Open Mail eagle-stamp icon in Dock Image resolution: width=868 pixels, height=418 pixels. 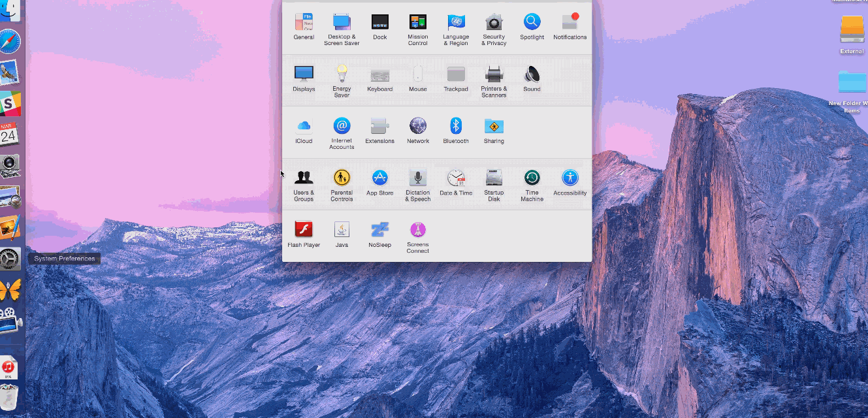(x=9, y=73)
